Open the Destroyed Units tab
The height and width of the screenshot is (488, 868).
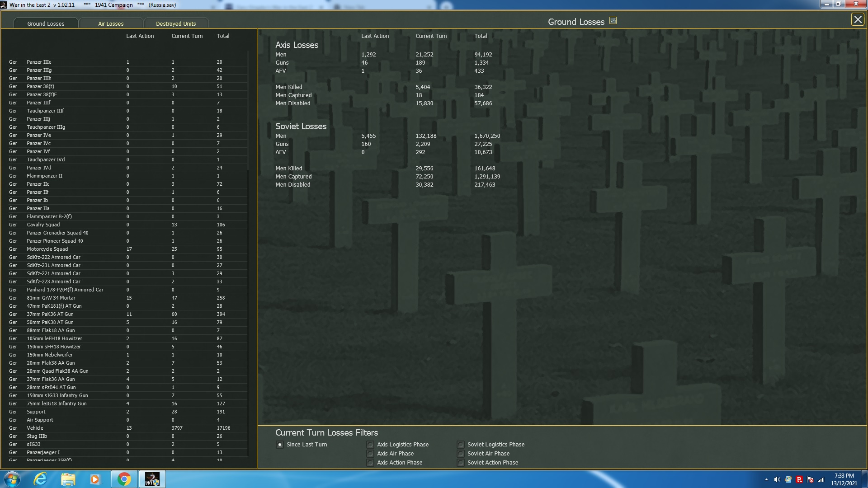pyautogui.click(x=176, y=23)
